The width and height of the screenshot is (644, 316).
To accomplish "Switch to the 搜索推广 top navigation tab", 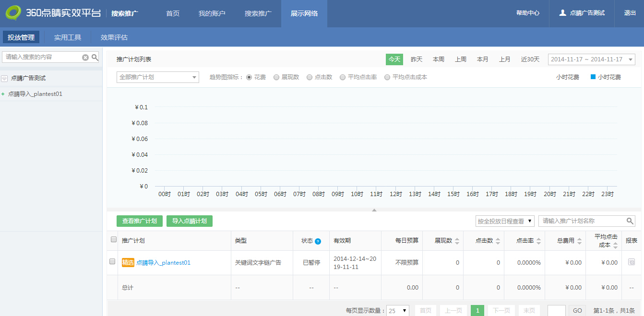I will point(258,13).
